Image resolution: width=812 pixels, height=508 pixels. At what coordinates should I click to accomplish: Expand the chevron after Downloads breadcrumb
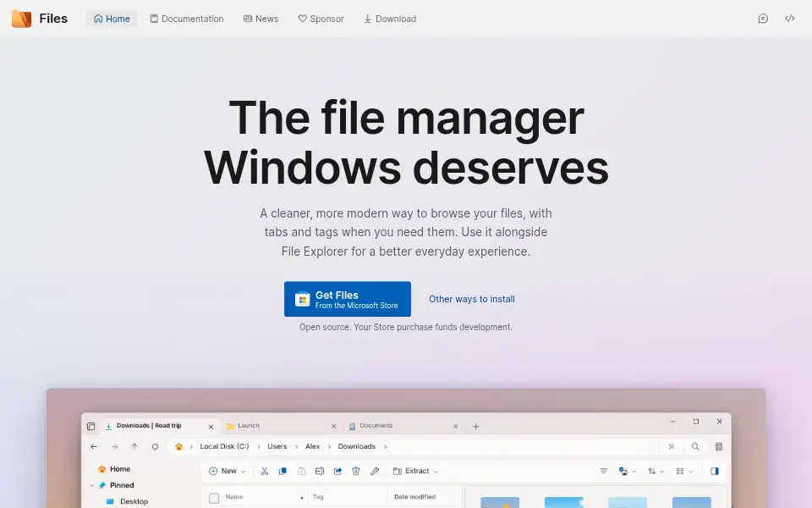click(386, 446)
